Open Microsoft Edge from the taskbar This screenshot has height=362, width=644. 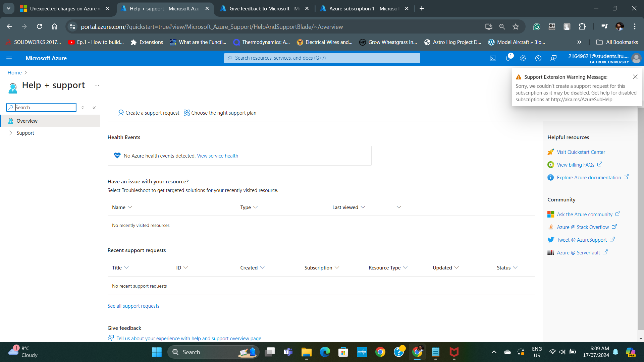click(325, 352)
